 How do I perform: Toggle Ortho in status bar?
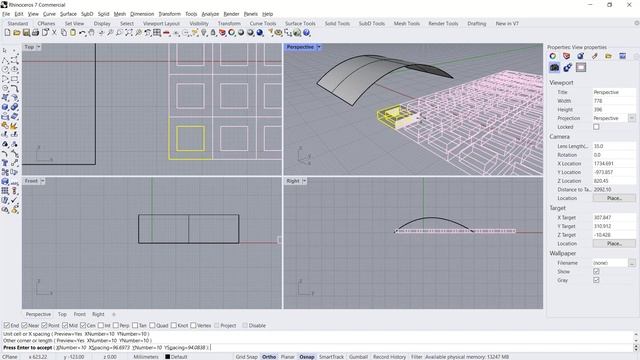click(269, 357)
